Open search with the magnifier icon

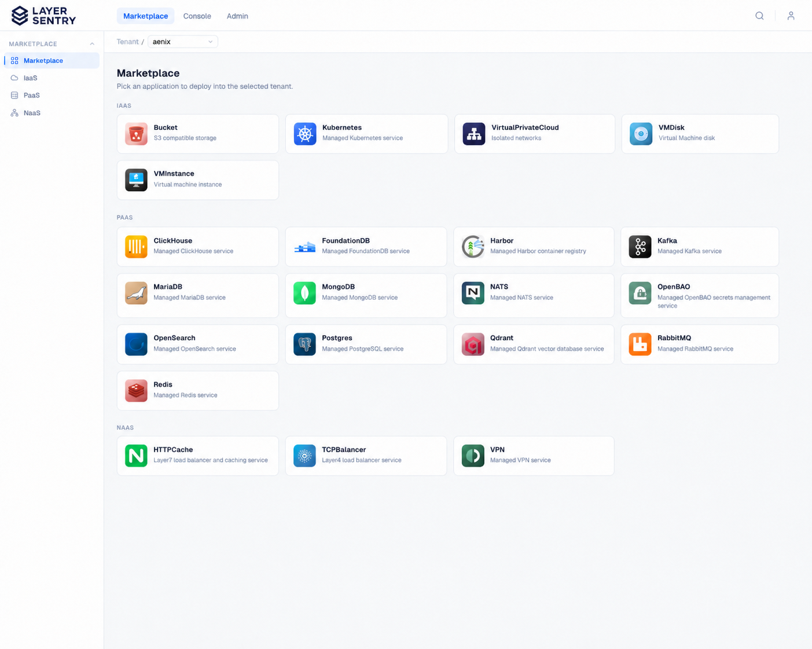[759, 16]
